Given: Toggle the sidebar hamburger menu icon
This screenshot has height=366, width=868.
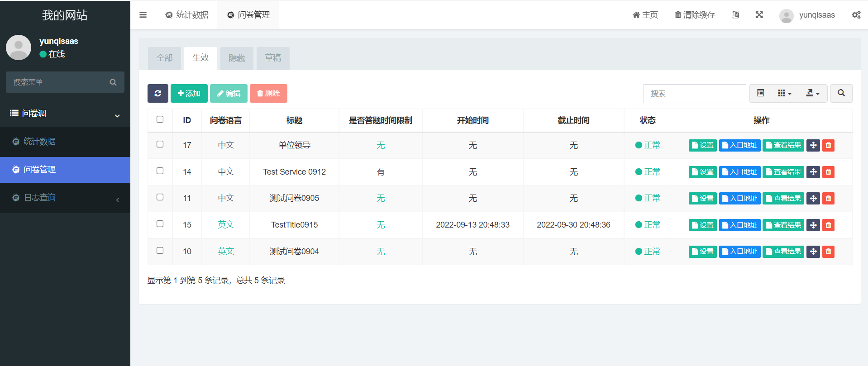Looking at the screenshot, I should (x=143, y=15).
